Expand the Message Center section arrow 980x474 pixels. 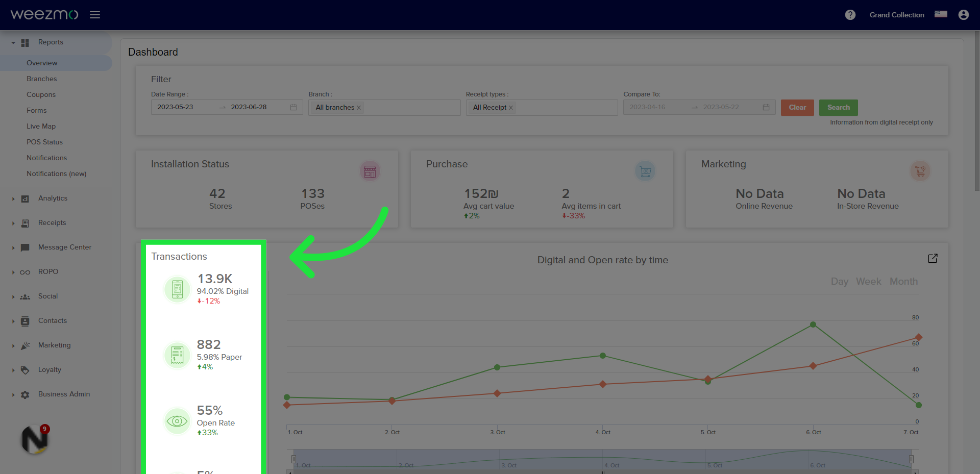point(13,248)
